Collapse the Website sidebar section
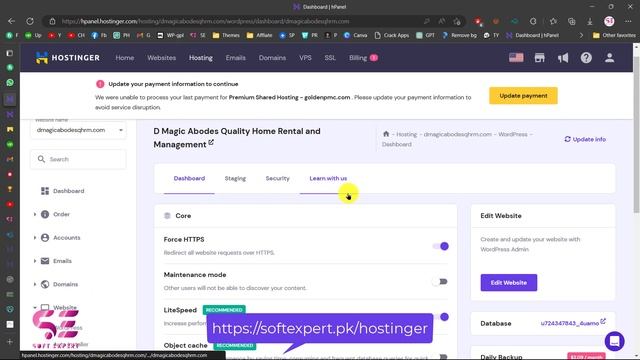The width and height of the screenshot is (640, 360). 35,307
